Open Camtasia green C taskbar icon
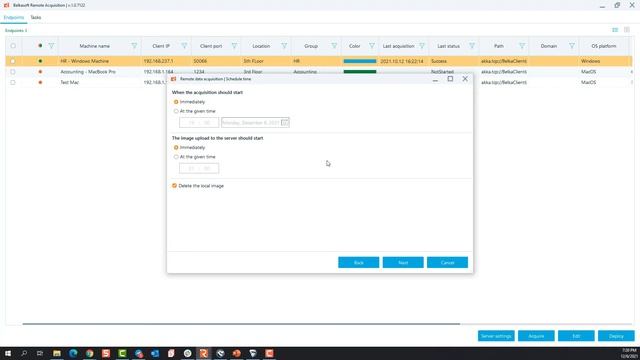The width and height of the screenshot is (640, 360). [x=122, y=353]
